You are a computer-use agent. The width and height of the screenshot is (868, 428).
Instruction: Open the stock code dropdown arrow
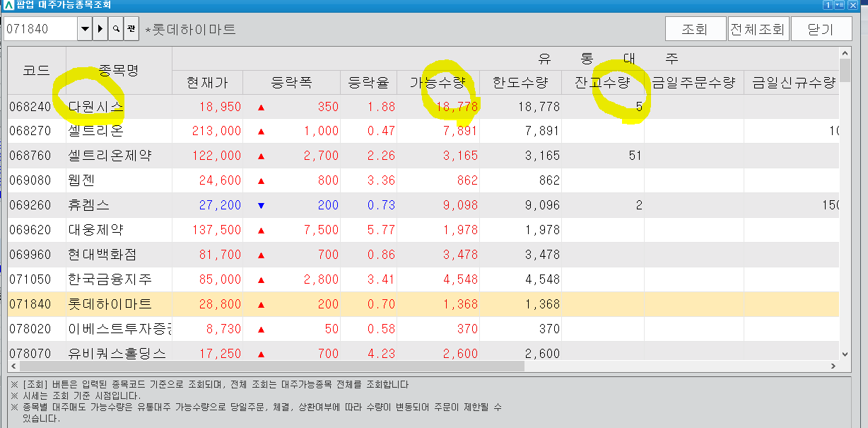[x=85, y=29]
